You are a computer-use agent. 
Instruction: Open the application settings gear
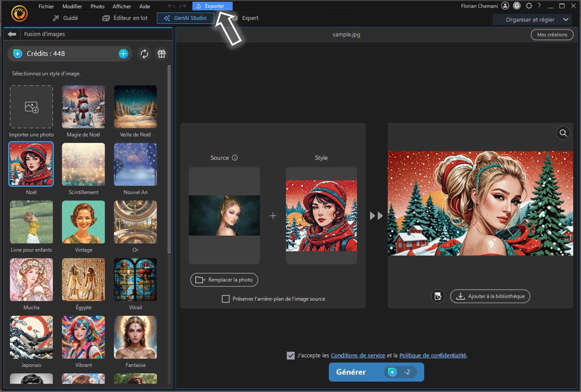(529, 6)
